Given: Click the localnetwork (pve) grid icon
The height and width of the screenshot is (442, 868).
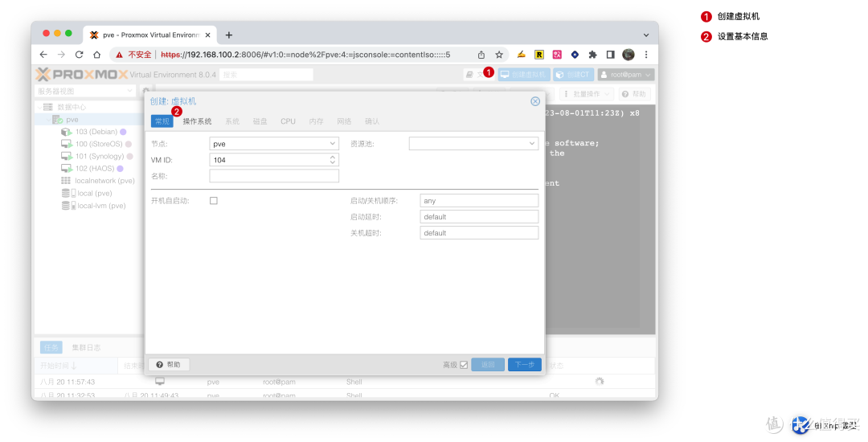Looking at the screenshot, I should click(x=66, y=180).
